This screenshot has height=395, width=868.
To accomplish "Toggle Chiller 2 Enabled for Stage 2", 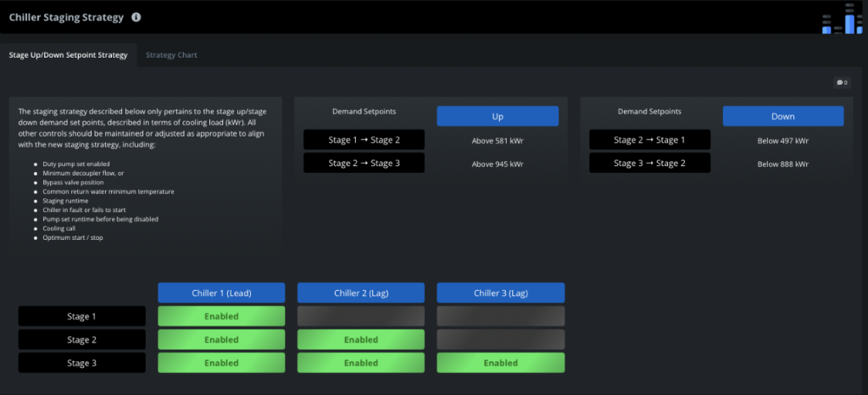I will coord(361,340).
